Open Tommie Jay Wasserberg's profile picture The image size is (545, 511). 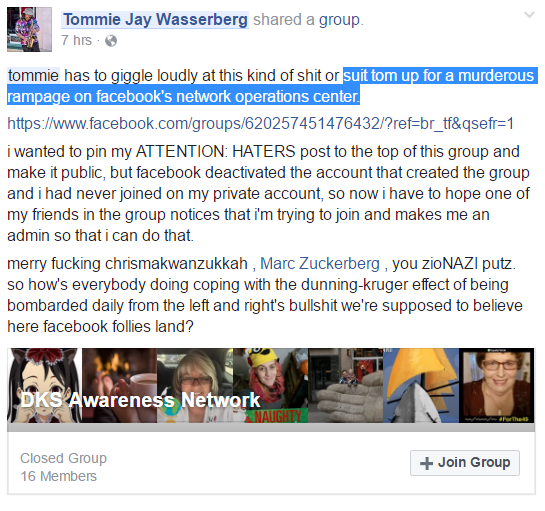[29, 30]
